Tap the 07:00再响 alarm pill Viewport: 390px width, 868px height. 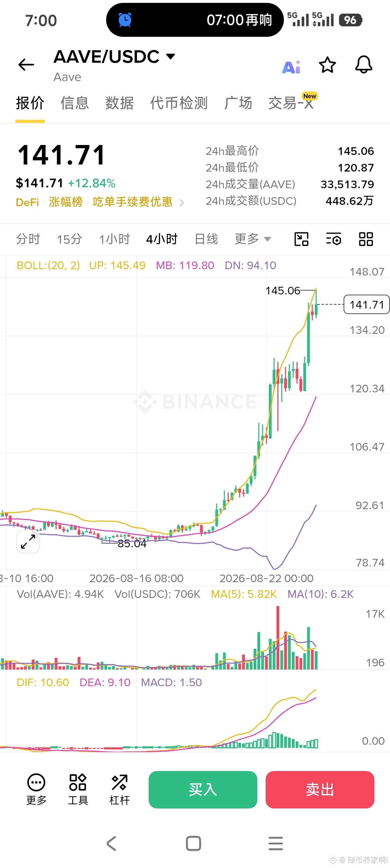point(195,20)
